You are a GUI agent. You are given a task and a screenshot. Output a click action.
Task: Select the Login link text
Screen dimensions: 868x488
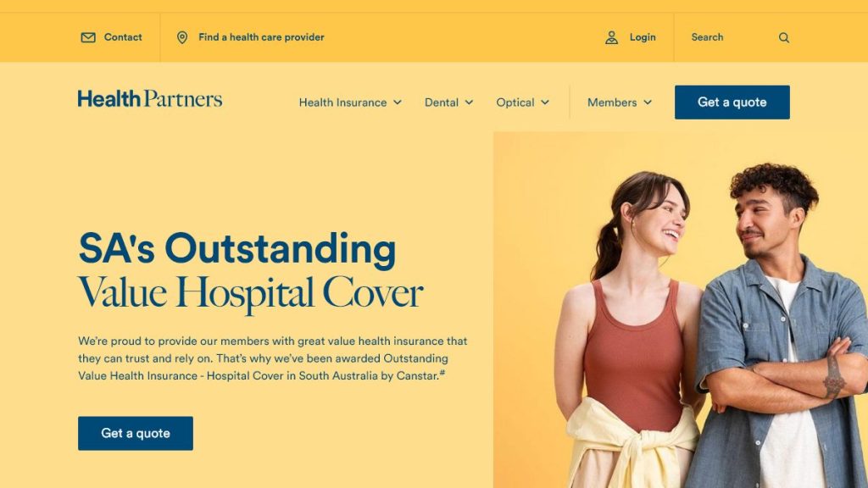(643, 37)
